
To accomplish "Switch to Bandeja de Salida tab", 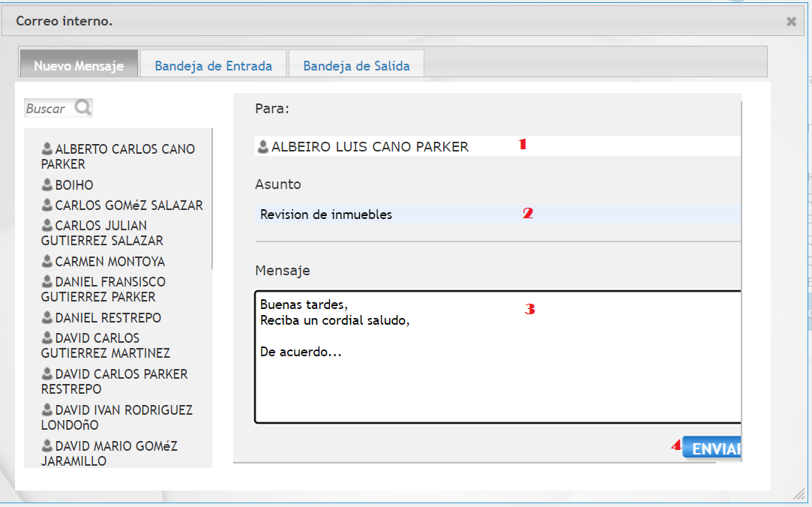I will 356,65.
